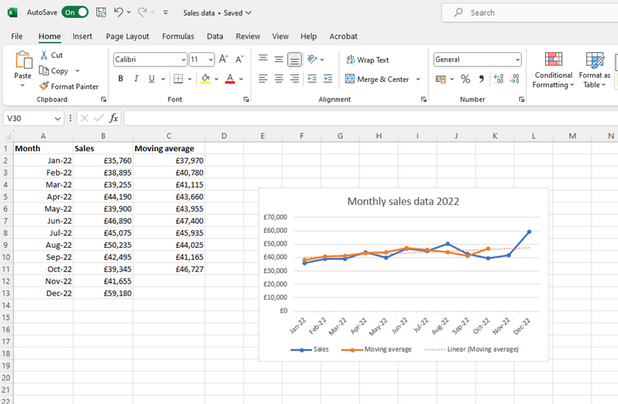Open the Acrobat tab
This screenshot has width=618, height=404.
343,36
